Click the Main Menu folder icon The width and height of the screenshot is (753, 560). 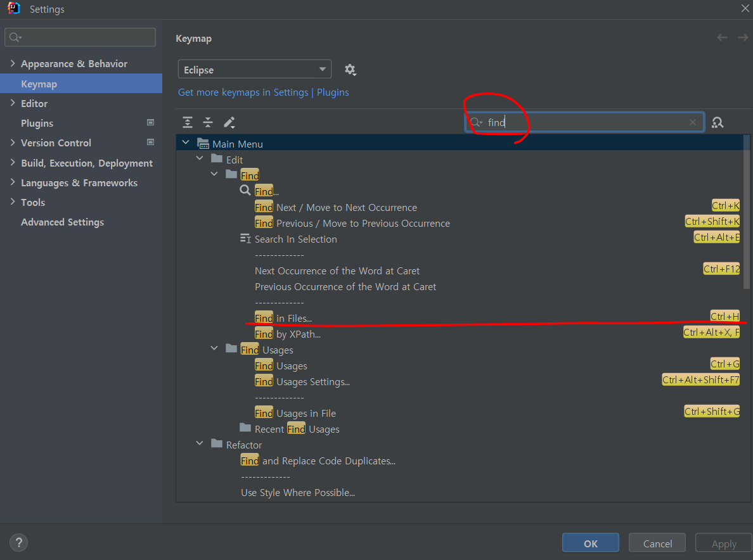pyautogui.click(x=203, y=143)
